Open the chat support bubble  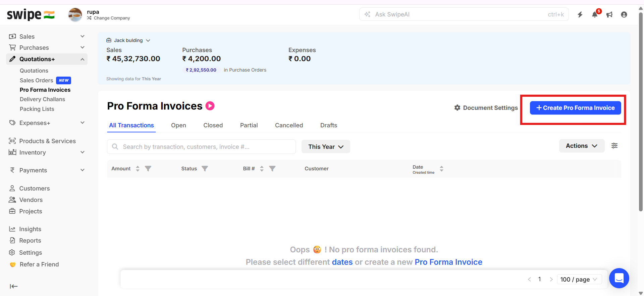[619, 278]
